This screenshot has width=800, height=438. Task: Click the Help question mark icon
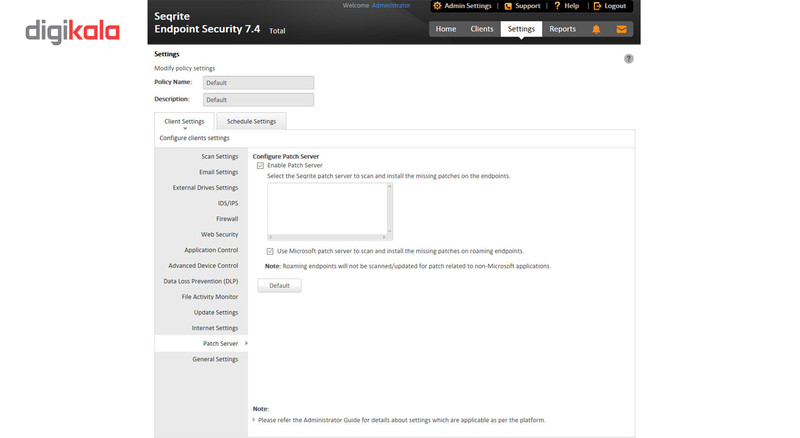[x=557, y=6]
